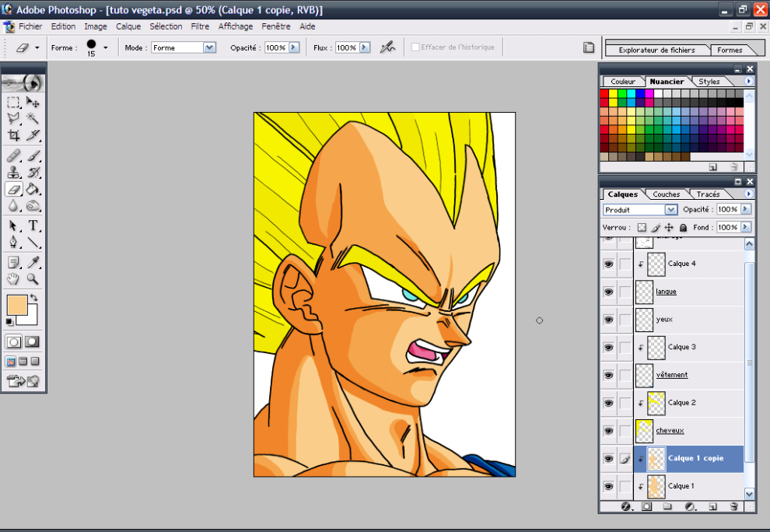
Task: Hide the Calque 1 copie layer
Action: pos(608,459)
